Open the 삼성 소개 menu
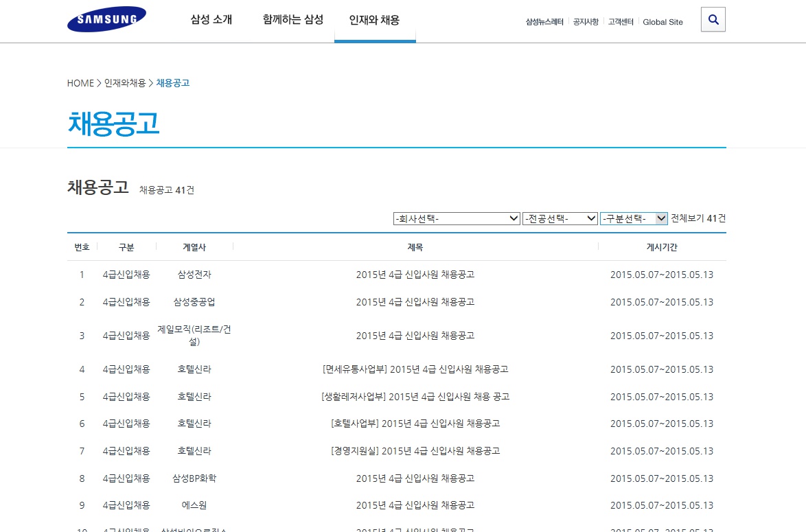The width and height of the screenshot is (806, 532). (x=211, y=19)
